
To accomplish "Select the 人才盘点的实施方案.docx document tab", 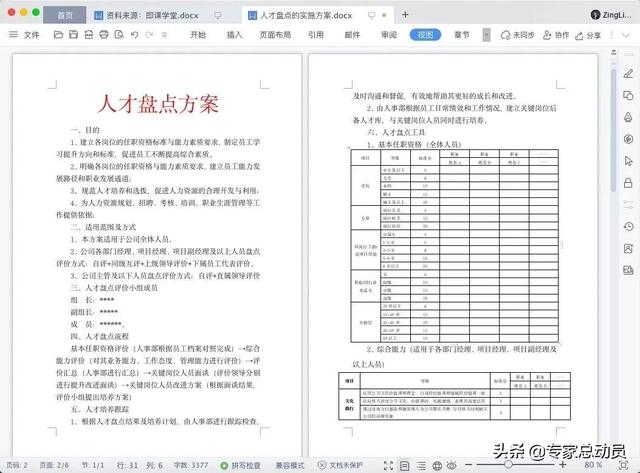I will click(306, 16).
